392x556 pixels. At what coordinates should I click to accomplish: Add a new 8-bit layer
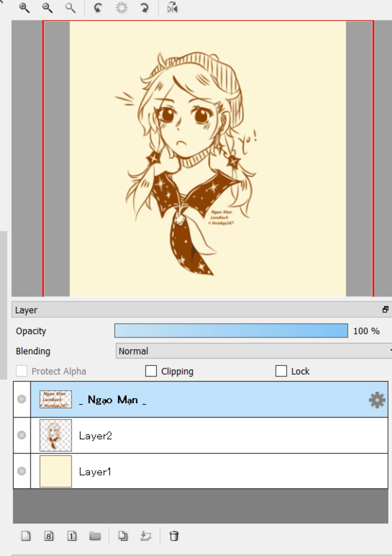tap(49, 536)
